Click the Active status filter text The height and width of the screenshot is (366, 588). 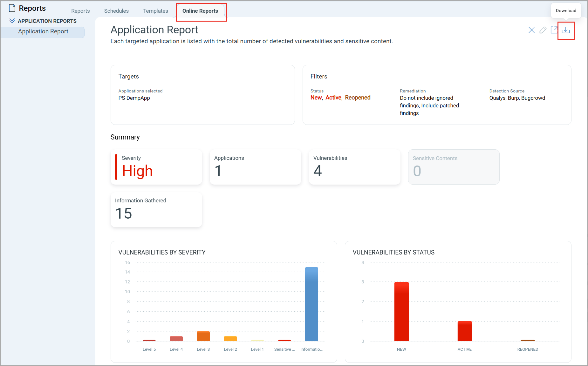coord(333,98)
